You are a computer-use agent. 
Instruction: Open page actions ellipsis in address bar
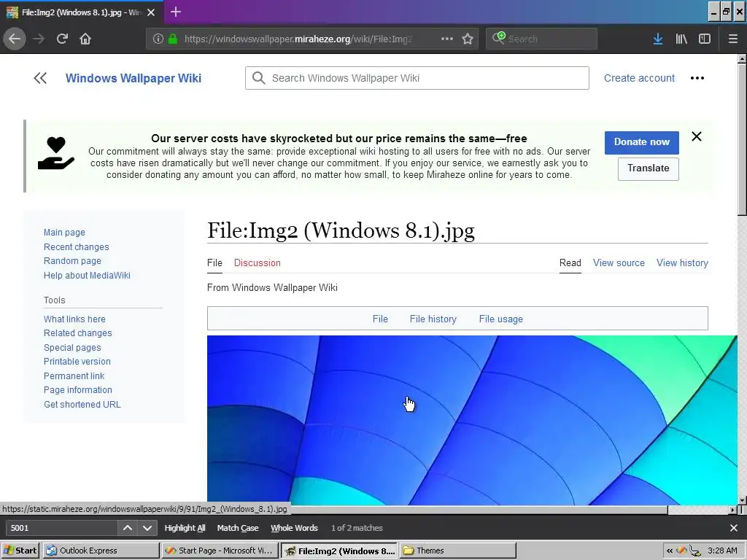447,39
